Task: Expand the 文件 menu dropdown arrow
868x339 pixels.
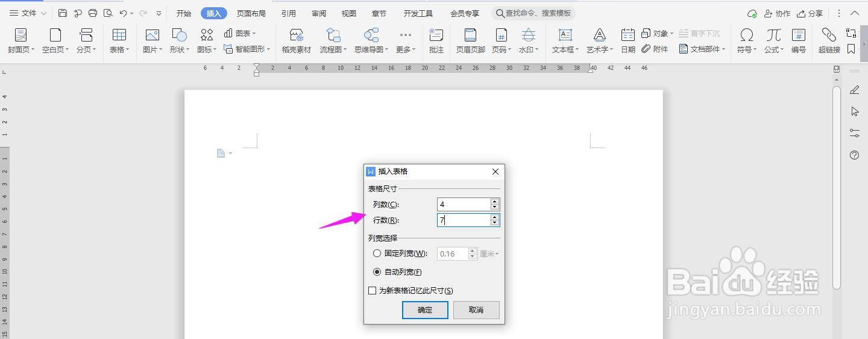Action: 43,13
